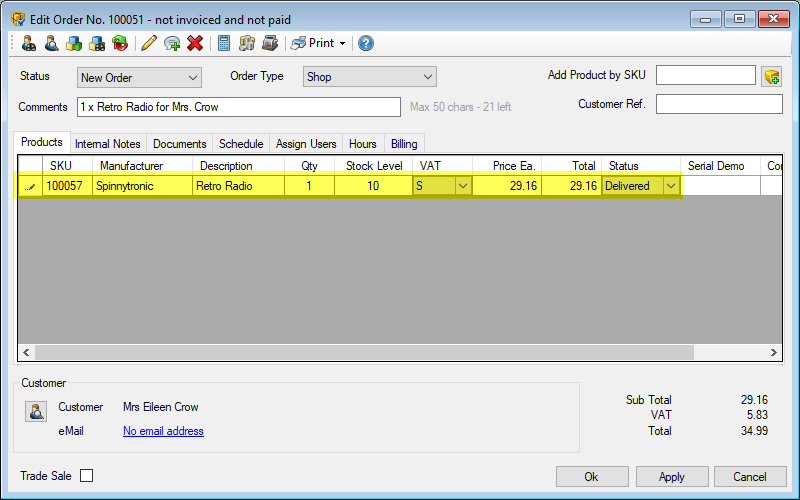Expand the VAT dropdown in the product row
800x500 pixels.
point(462,186)
